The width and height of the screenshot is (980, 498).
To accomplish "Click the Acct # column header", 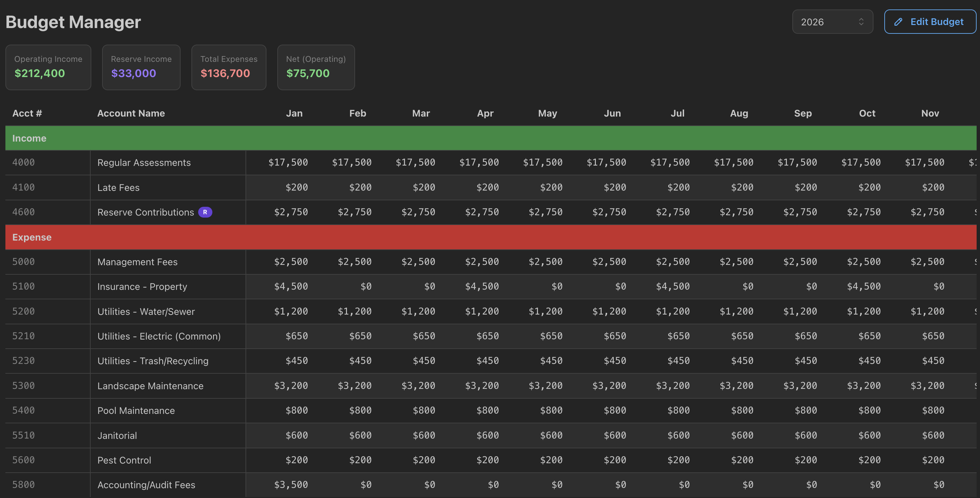I will pos(27,113).
